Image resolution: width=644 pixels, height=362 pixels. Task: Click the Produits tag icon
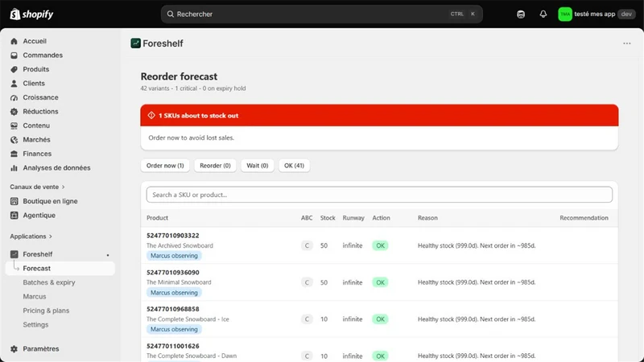pyautogui.click(x=14, y=69)
